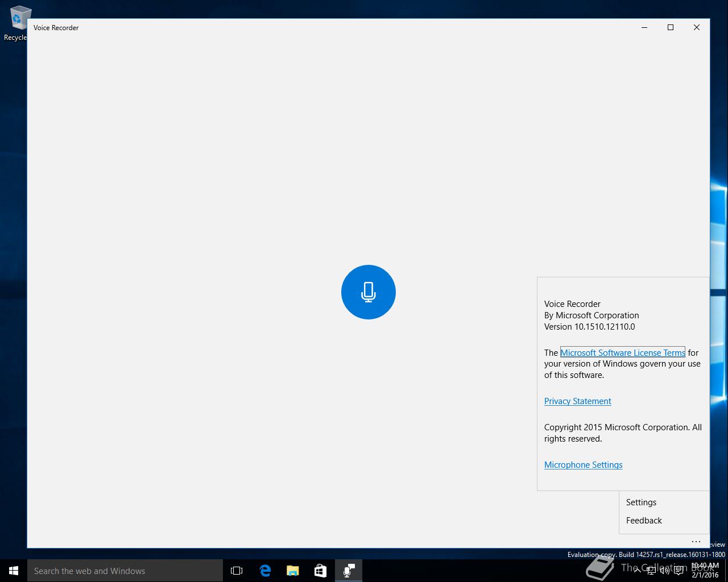
Task: Open the network icon in the tray
Action: (x=651, y=571)
